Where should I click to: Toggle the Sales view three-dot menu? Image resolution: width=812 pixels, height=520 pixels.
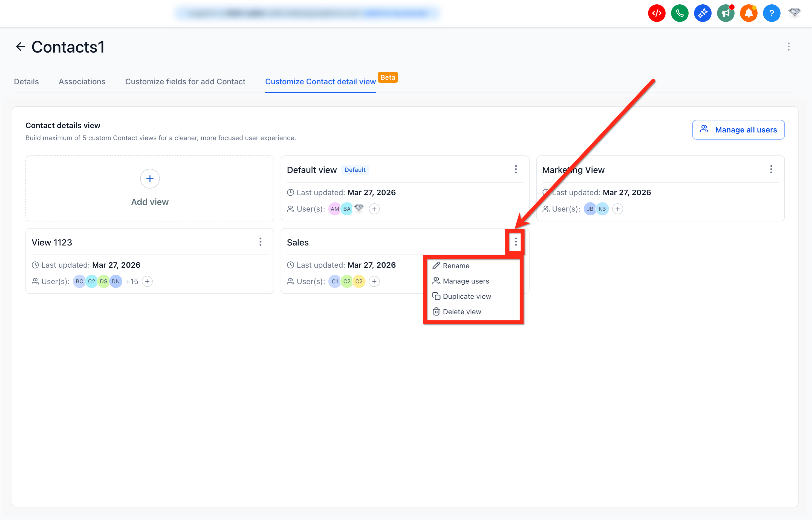(x=516, y=242)
